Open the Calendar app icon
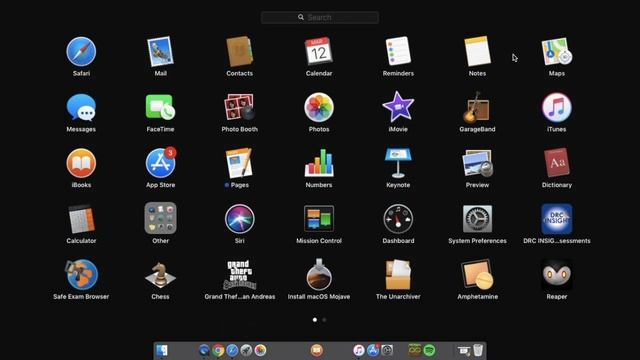Screen dimensions: 640x360 [x=319, y=52]
